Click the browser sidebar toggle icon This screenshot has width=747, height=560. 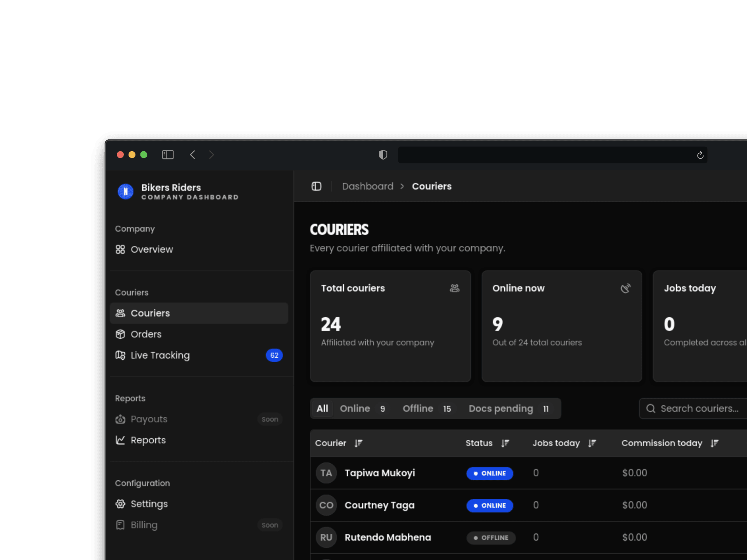coord(168,155)
